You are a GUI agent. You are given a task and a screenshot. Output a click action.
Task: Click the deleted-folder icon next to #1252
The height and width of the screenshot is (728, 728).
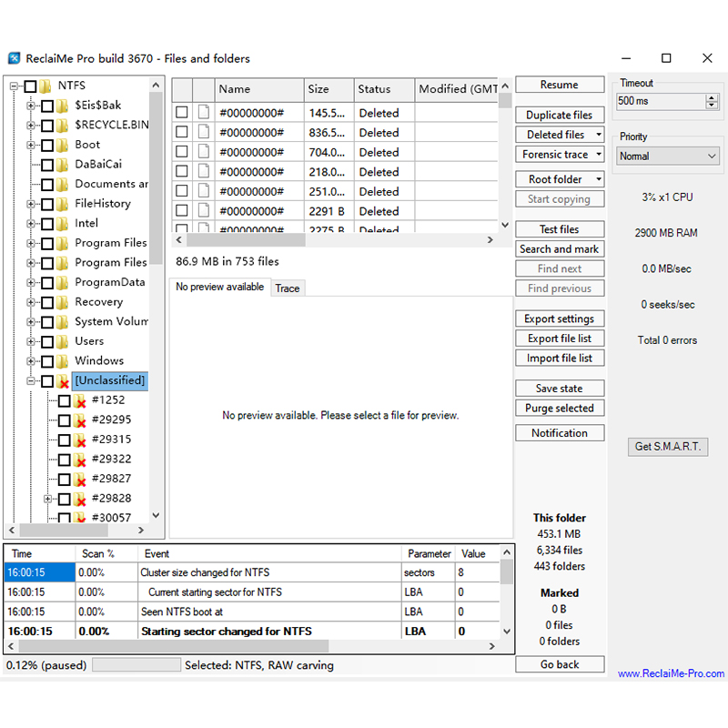80,400
